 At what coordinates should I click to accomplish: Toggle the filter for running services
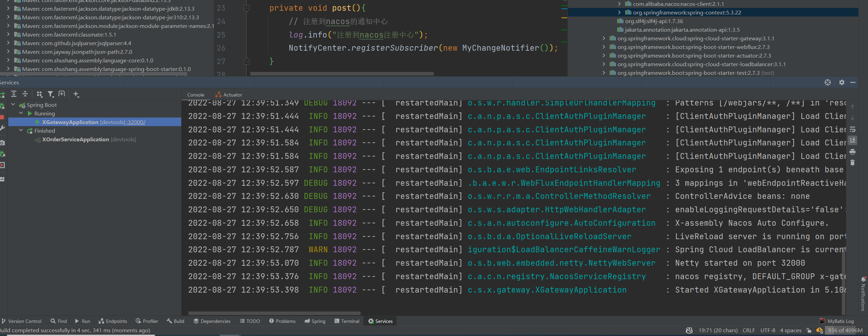(51, 94)
